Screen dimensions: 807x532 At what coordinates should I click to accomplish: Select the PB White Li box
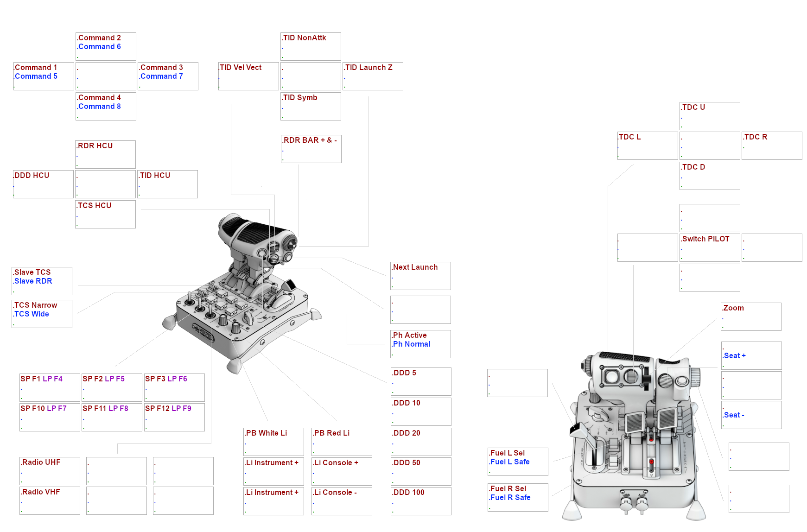click(273, 442)
